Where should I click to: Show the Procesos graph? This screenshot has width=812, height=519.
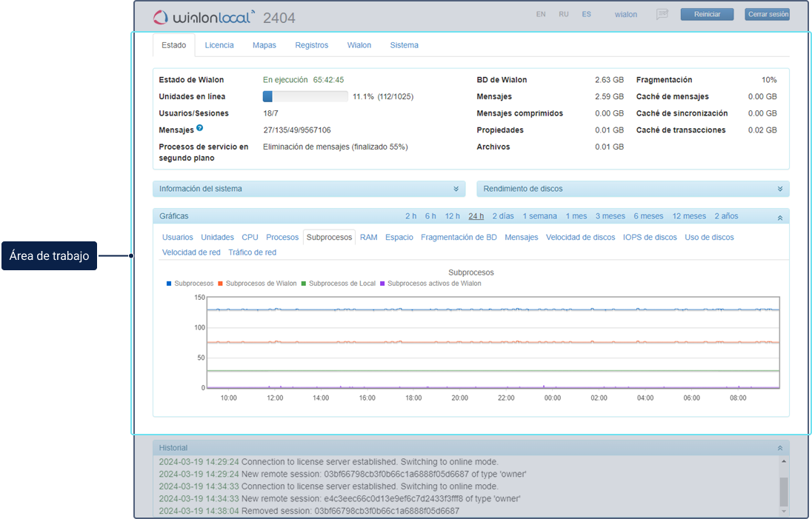tap(282, 238)
